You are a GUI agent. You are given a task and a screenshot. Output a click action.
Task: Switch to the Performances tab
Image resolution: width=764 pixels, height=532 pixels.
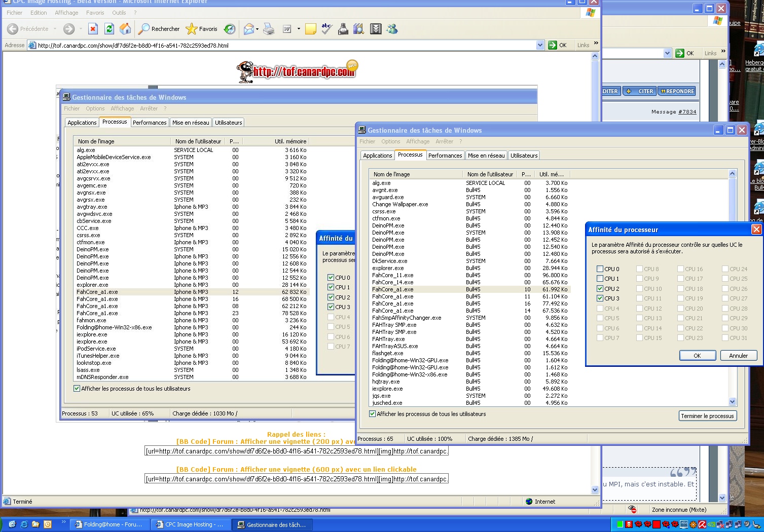(445, 155)
